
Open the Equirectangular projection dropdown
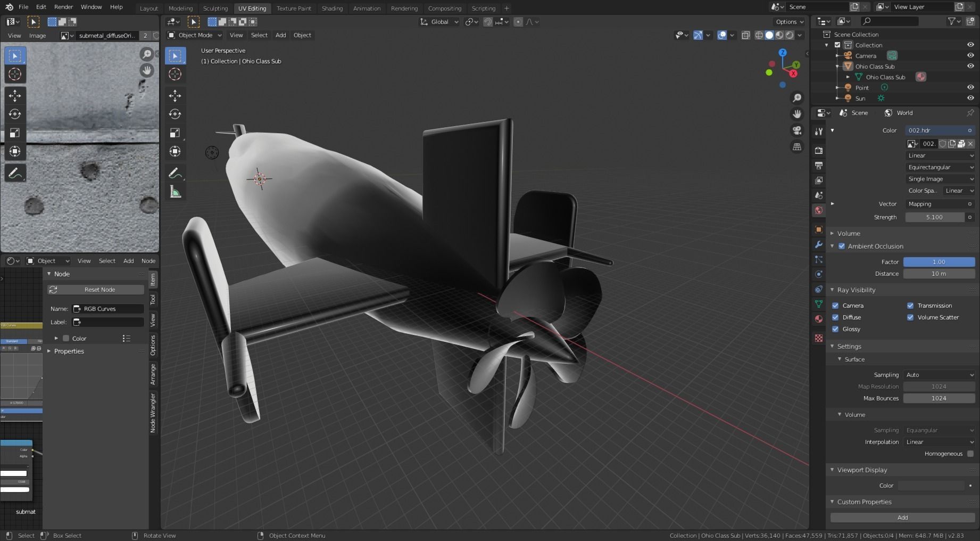coord(940,167)
